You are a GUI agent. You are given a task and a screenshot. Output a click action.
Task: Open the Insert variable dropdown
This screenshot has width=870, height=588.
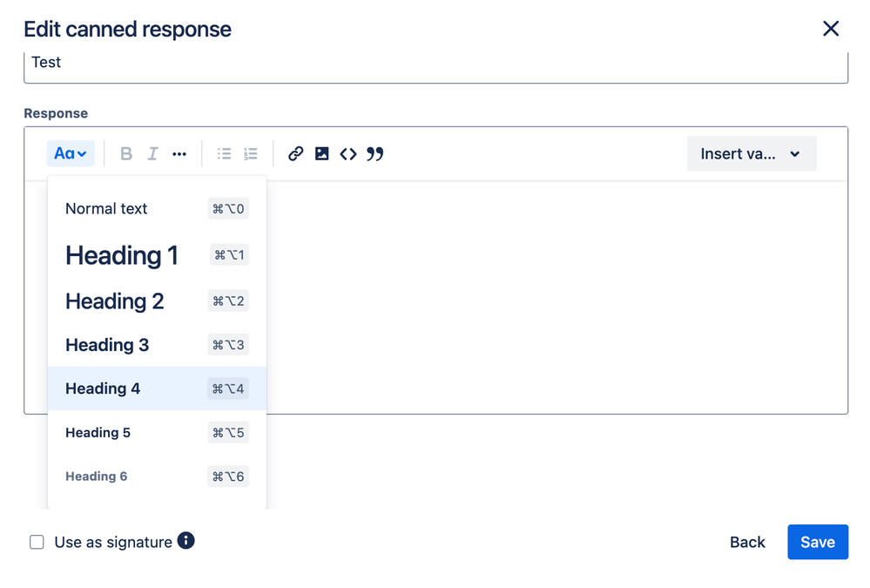pos(751,154)
